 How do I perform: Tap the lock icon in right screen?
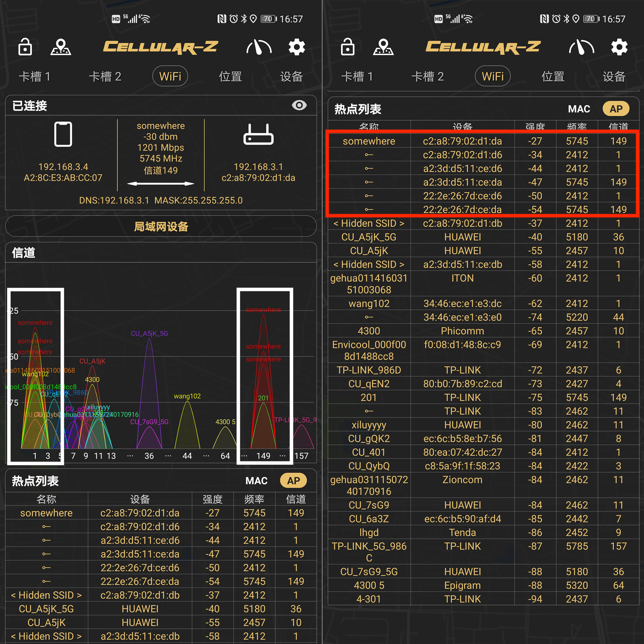(347, 47)
